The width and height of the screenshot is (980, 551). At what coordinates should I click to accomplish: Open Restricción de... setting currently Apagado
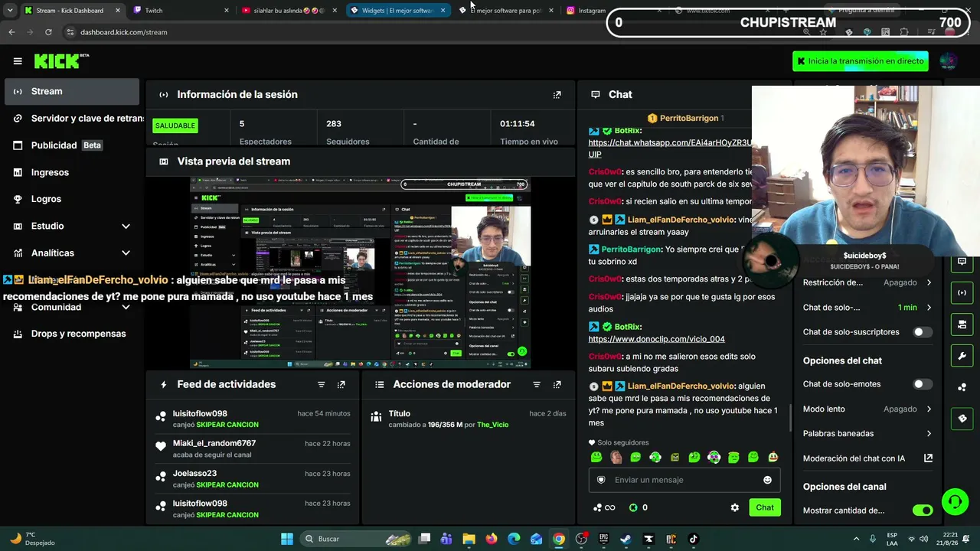(x=867, y=282)
